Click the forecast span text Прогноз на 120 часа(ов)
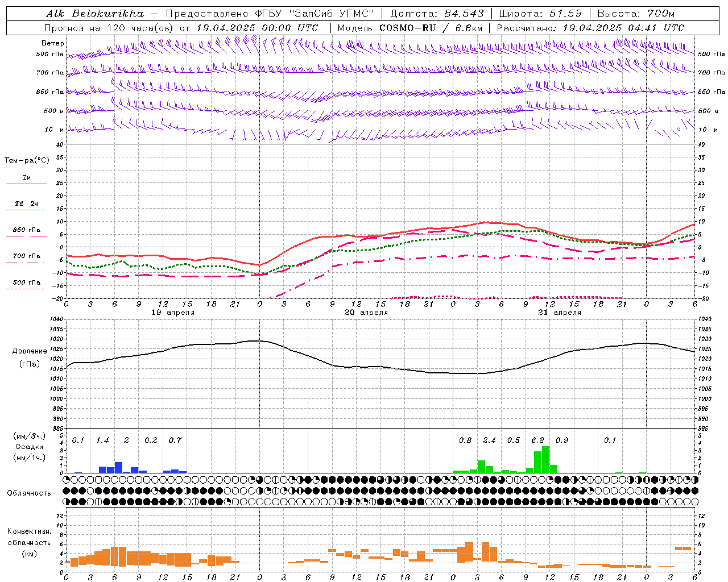This screenshot has height=582, width=728. pos(110,28)
